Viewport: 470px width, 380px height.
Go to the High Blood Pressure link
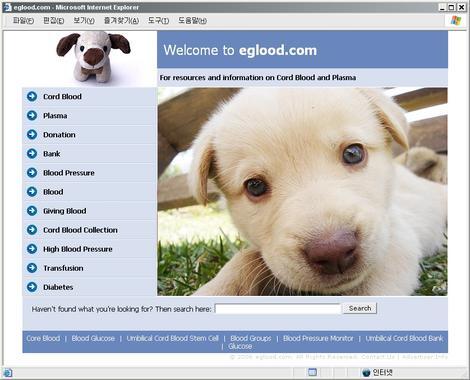point(78,249)
